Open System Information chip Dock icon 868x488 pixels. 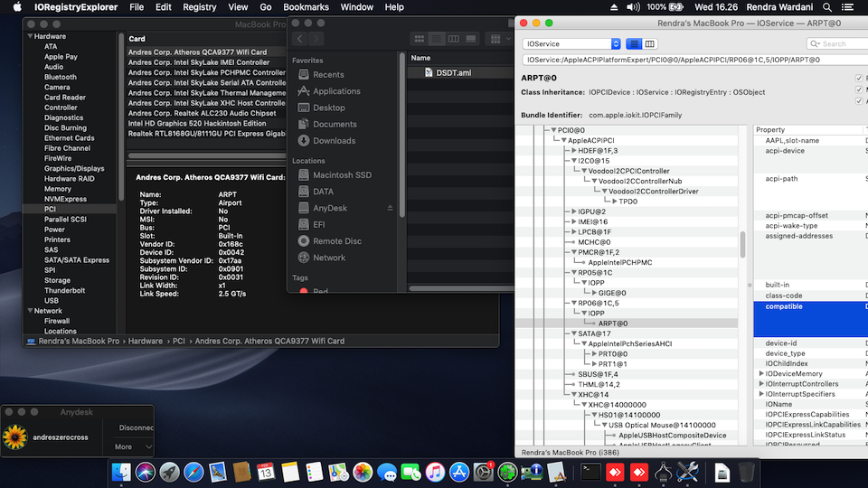(x=532, y=473)
